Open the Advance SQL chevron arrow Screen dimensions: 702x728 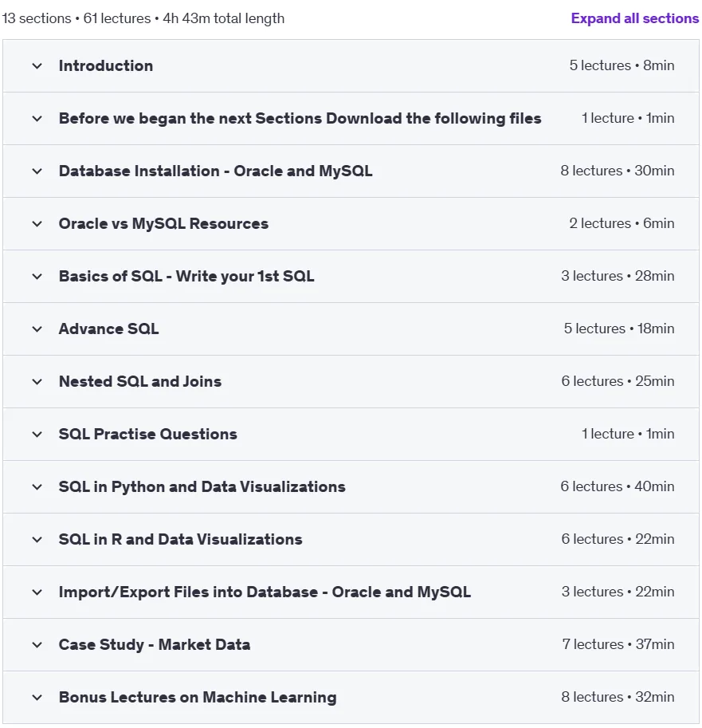click(x=37, y=329)
